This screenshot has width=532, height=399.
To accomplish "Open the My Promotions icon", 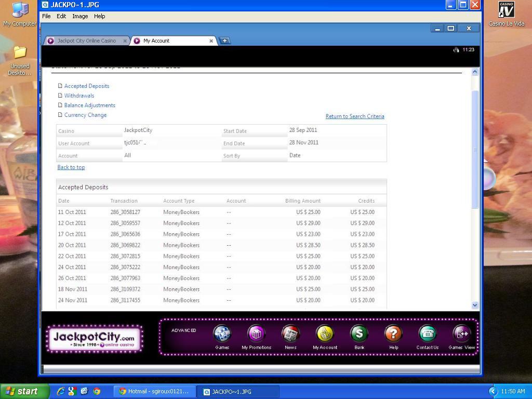I will coord(256,334).
